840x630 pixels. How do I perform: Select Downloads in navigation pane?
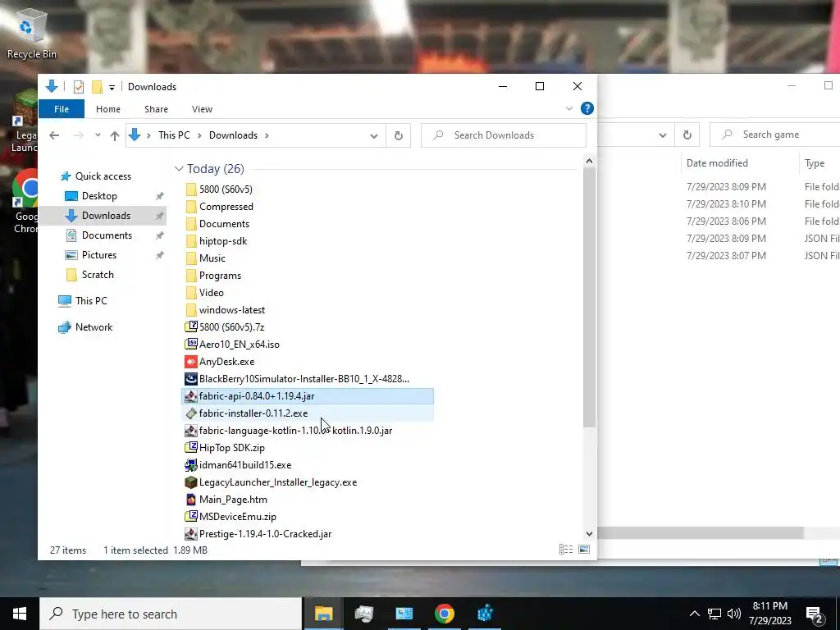[x=106, y=216]
